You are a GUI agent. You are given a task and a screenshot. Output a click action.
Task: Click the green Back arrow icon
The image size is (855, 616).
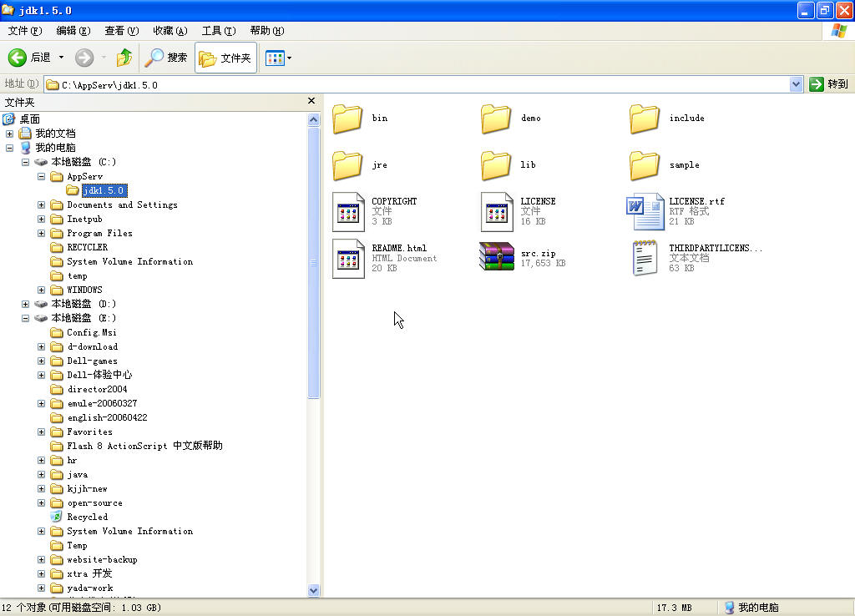(17, 58)
